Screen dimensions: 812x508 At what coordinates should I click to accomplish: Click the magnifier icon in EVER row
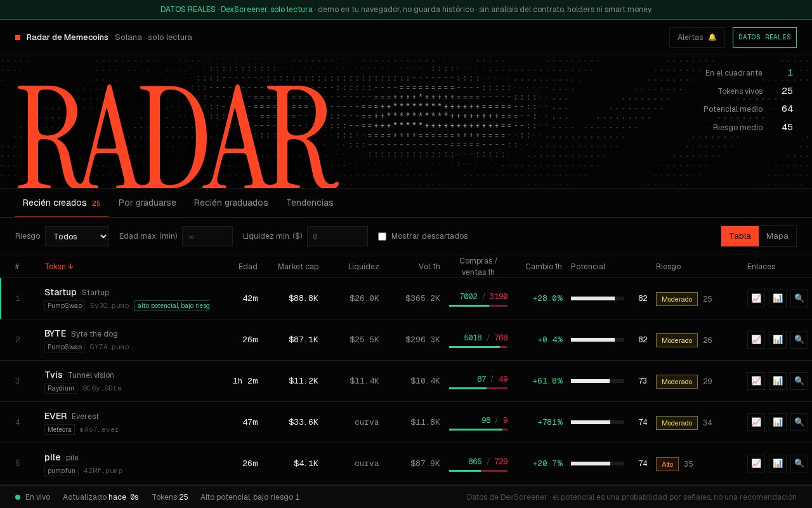(x=799, y=422)
